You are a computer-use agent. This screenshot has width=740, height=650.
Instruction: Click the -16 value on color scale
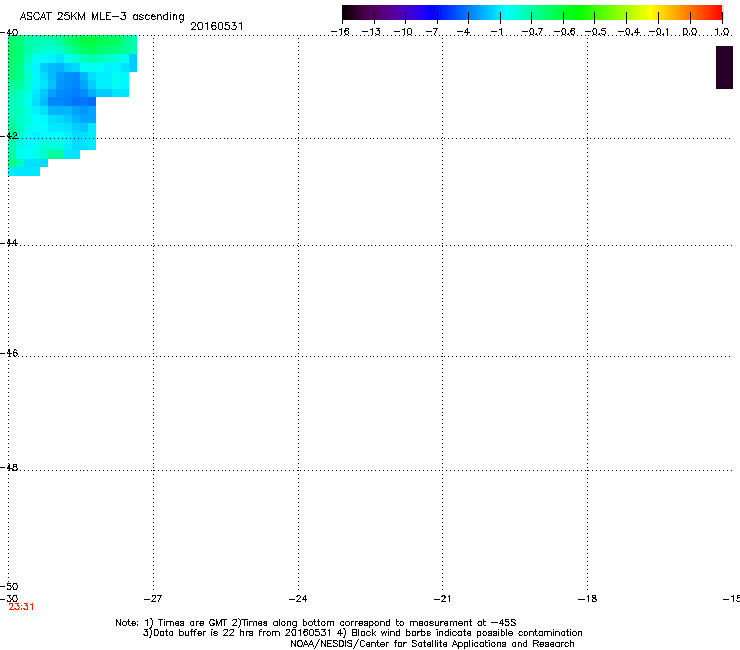[x=340, y=32]
